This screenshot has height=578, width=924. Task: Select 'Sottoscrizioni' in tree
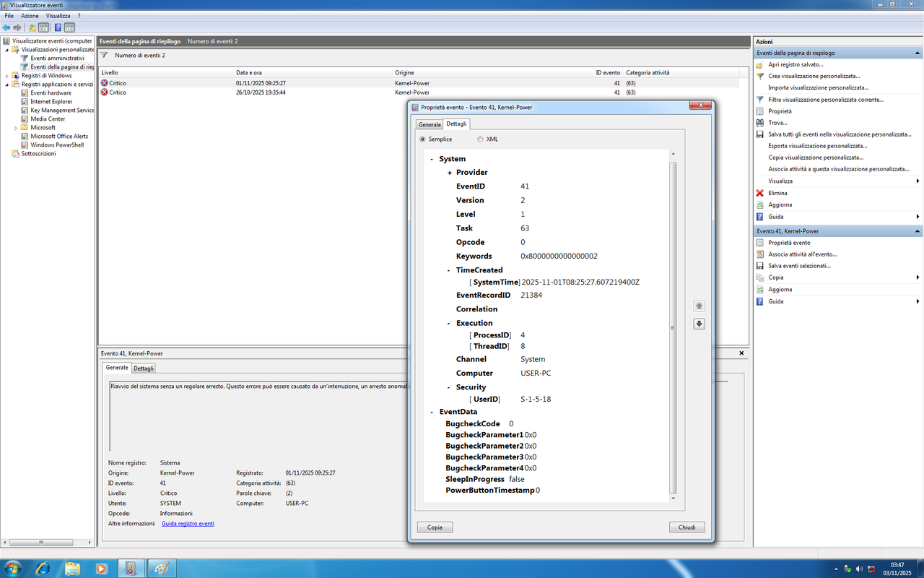coord(38,153)
